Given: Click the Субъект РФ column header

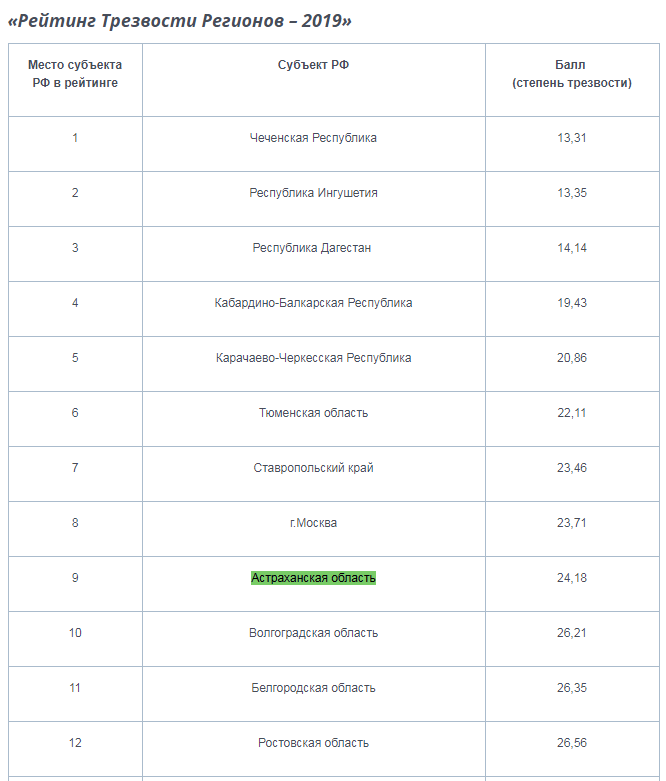Looking at the screenshot, I should point(313,65).
